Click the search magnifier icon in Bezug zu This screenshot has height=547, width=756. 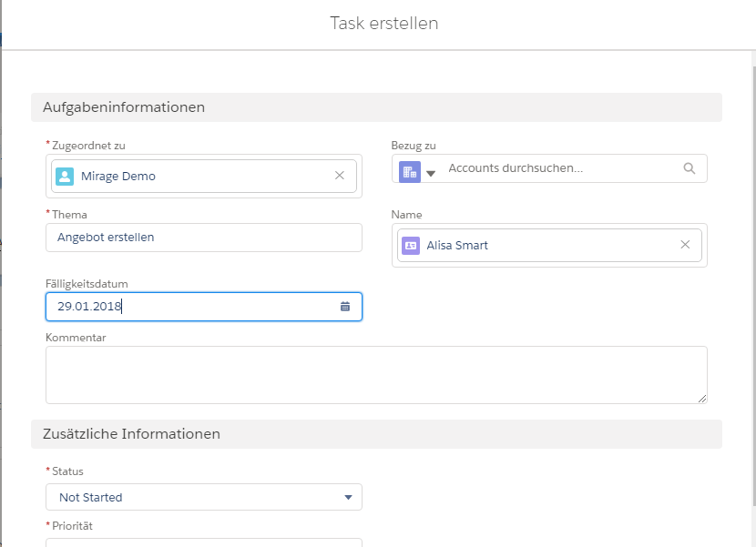click(x=690, y=168)
